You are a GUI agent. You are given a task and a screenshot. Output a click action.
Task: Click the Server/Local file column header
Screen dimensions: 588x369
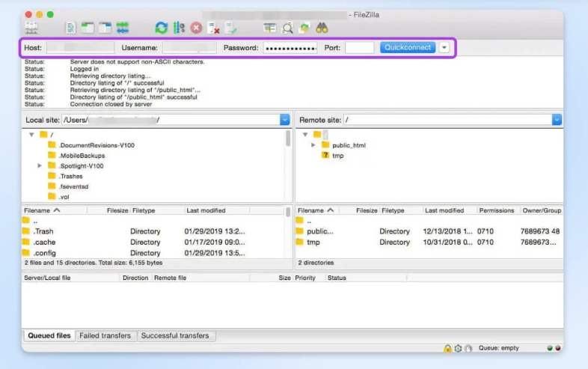tap(70, 278)
